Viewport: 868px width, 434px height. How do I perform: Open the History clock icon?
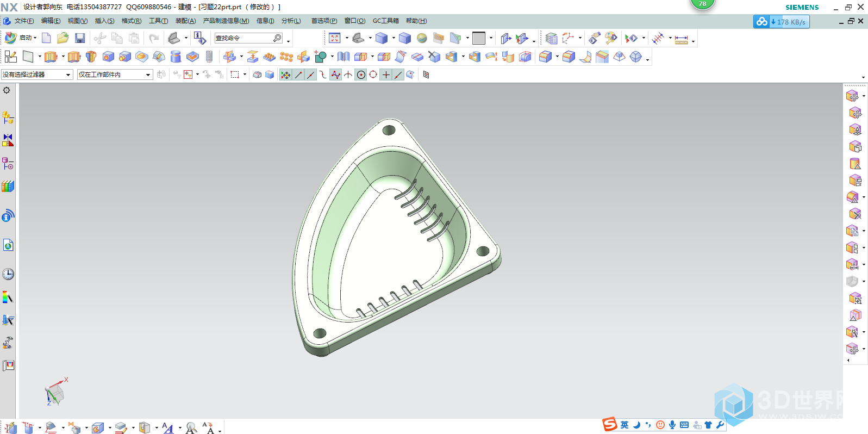(8, 274)
